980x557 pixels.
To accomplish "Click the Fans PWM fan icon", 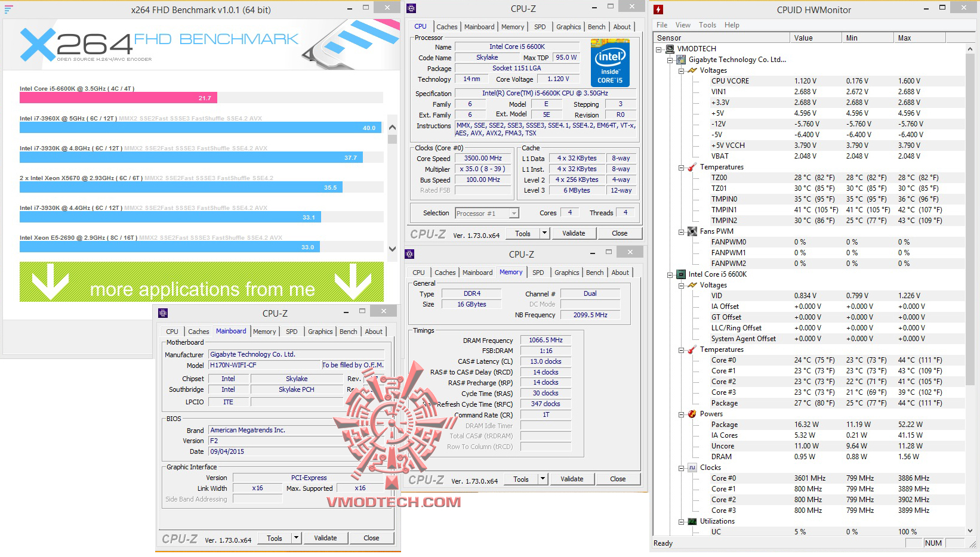I will (692, 231).
